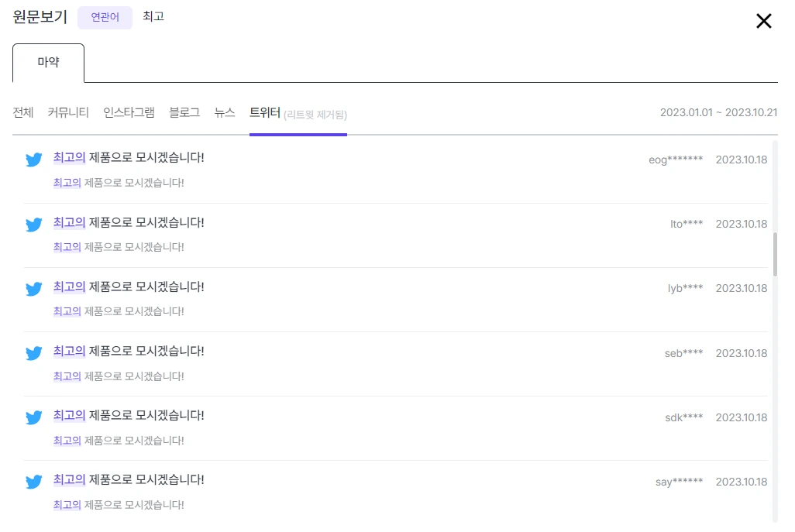Viewport: 795px width, 532px height.
Task: Click the Twitter bird icon on say's post
Action: coord(33,482)
